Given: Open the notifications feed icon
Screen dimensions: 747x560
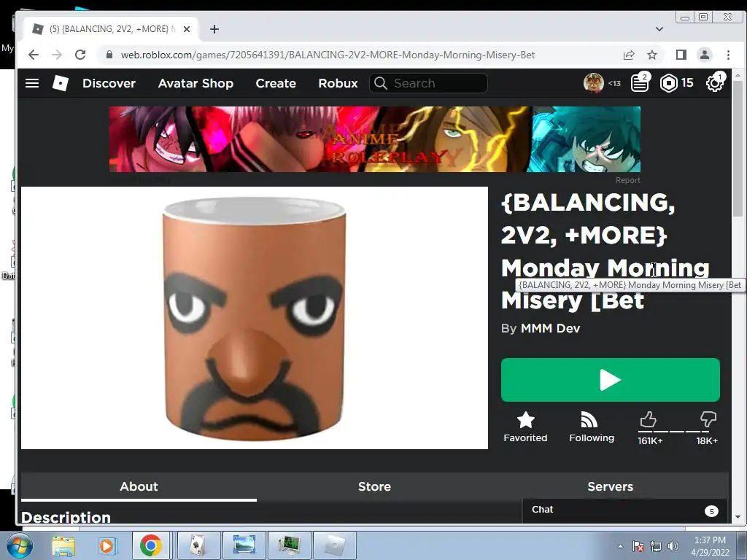Looking at the screenshot, I should point(640,83).
